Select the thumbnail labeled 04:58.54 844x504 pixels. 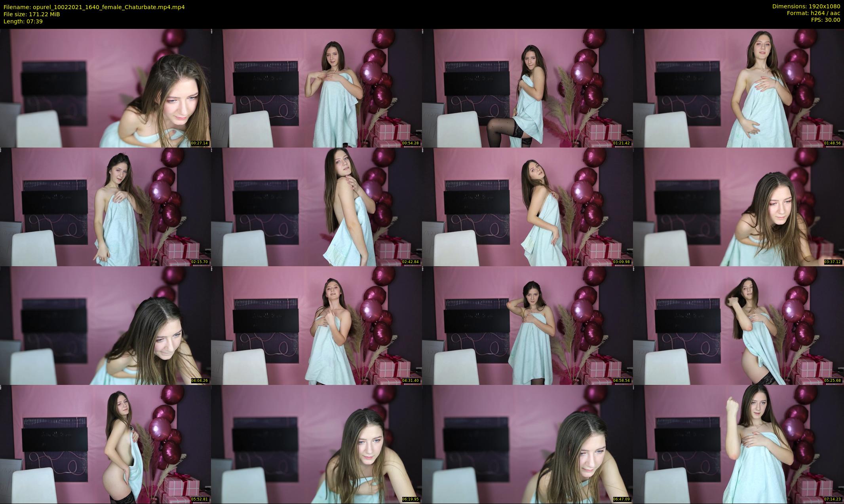(x=527, y=326)
